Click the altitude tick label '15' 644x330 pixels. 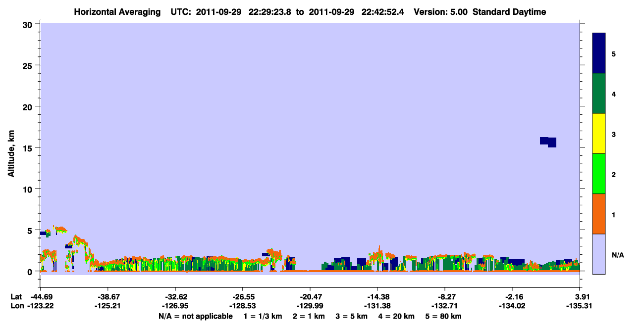[x=29, y=148]
